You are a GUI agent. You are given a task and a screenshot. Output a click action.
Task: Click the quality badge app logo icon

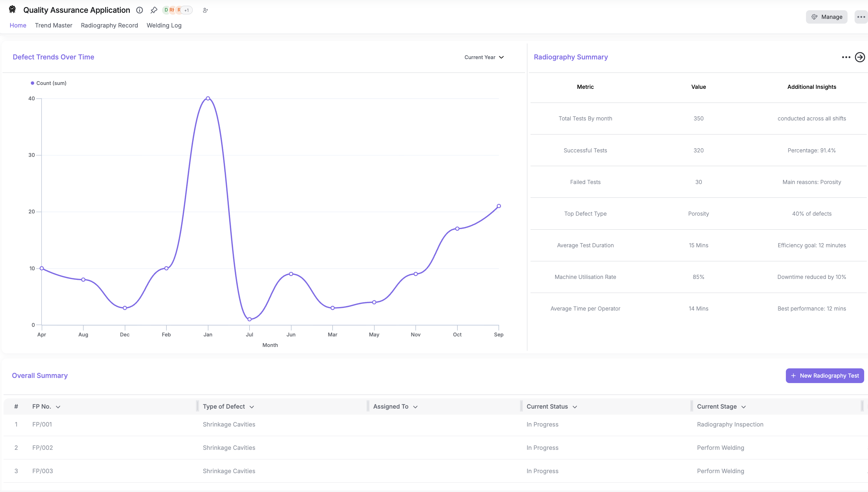pyautogui.click(x=12, y=10)
